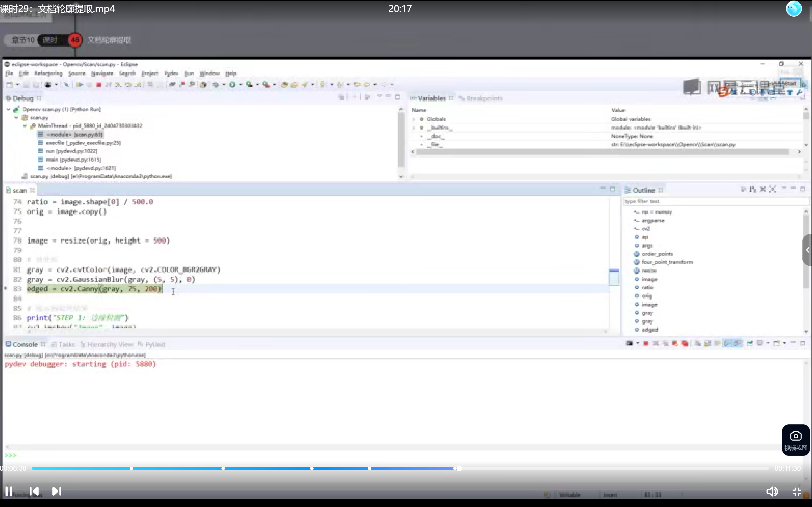
Task: Collapse the MainThread node in Debug tree
Action: (x=25, y=126)
